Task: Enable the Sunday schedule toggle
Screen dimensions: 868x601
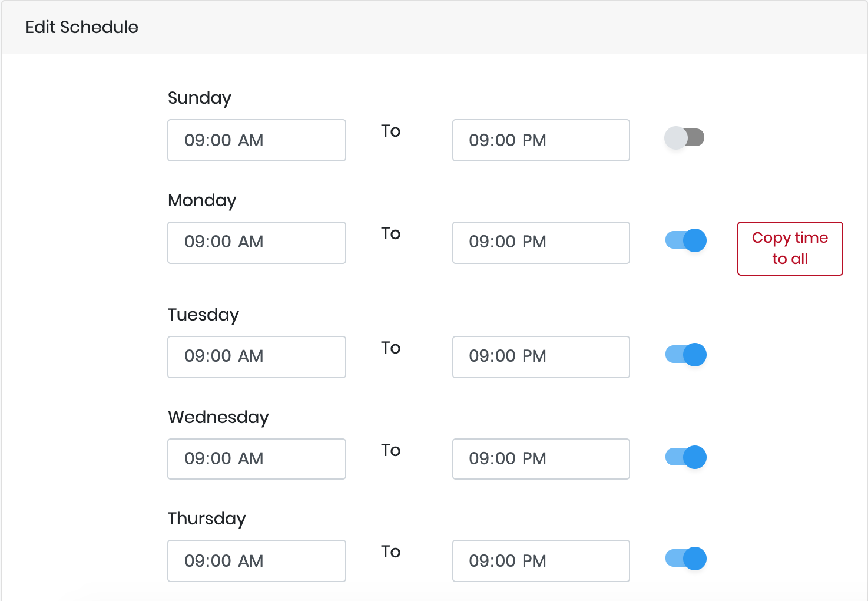Action: point(685,138)
